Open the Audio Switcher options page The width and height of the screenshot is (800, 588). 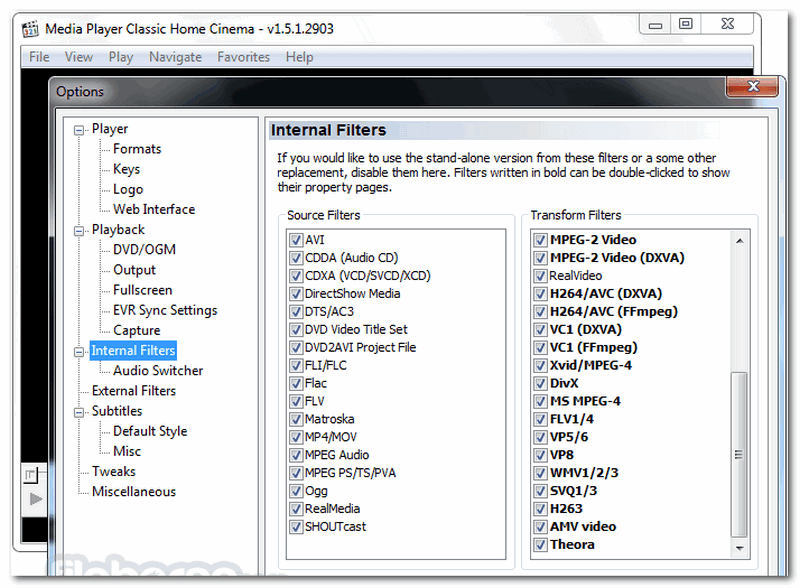coord(157,371)
